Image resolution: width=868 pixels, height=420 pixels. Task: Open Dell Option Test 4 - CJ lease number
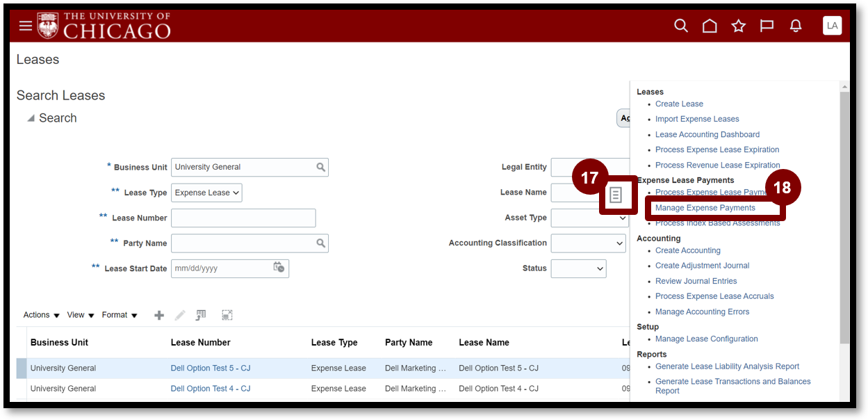point(211,389)
